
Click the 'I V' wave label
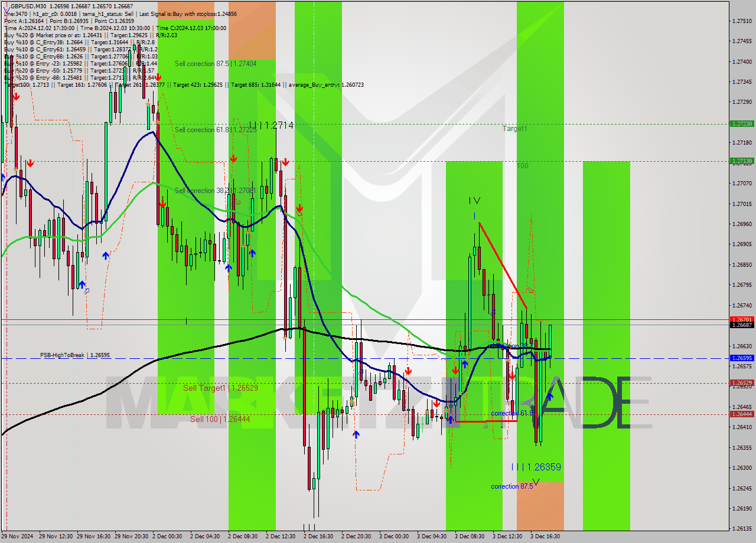(x=475, y=201)
